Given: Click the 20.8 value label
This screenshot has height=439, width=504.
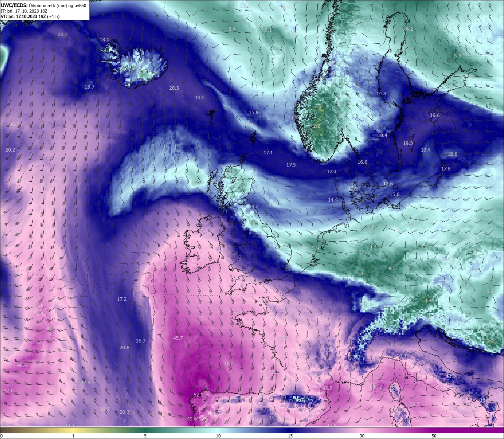Looking at the screenshot, I should 124,348.
